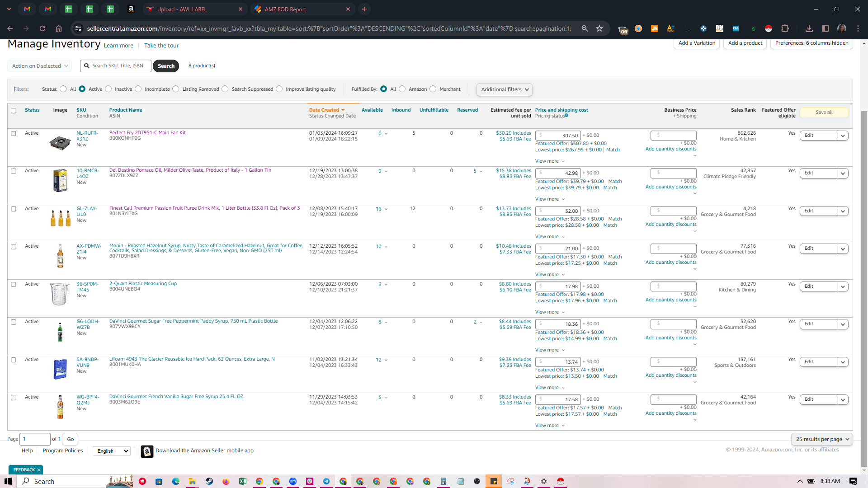This screenshot has width=868, height=488.
Task: Go to the browser home page icon
Action: click(x=59, y=28)
